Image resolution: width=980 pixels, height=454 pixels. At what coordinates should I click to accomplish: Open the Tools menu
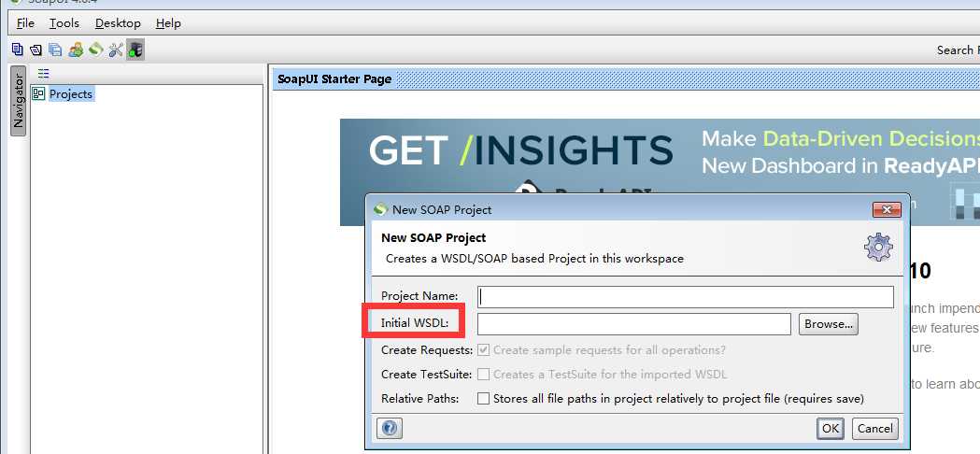pyautogui.click(x=64, y=23)
